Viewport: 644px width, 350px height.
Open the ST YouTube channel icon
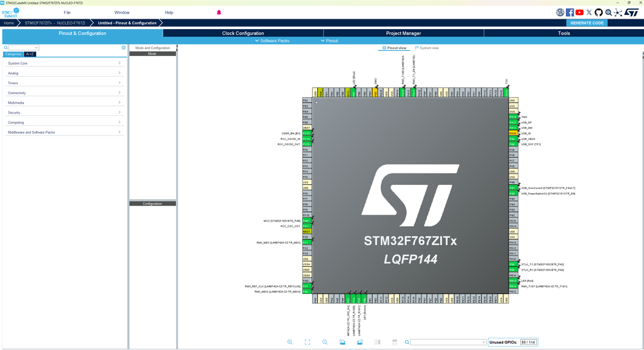(x=580, y=13)
